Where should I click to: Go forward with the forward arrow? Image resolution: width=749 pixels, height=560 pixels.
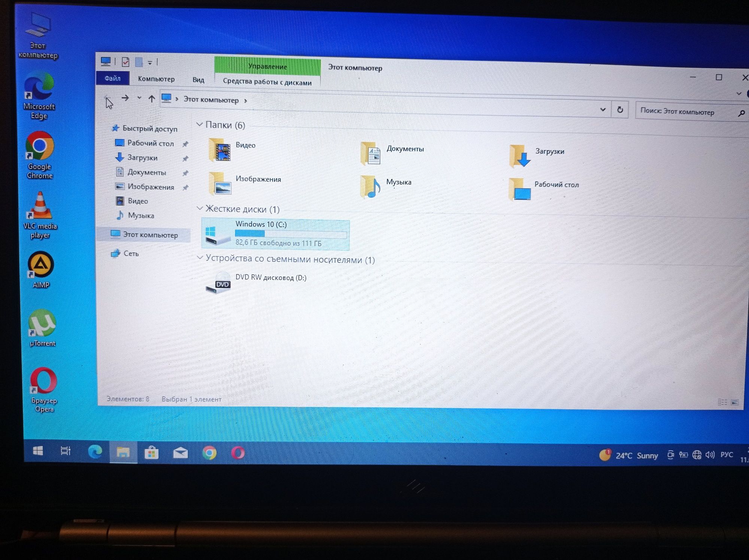coord(125,98)
